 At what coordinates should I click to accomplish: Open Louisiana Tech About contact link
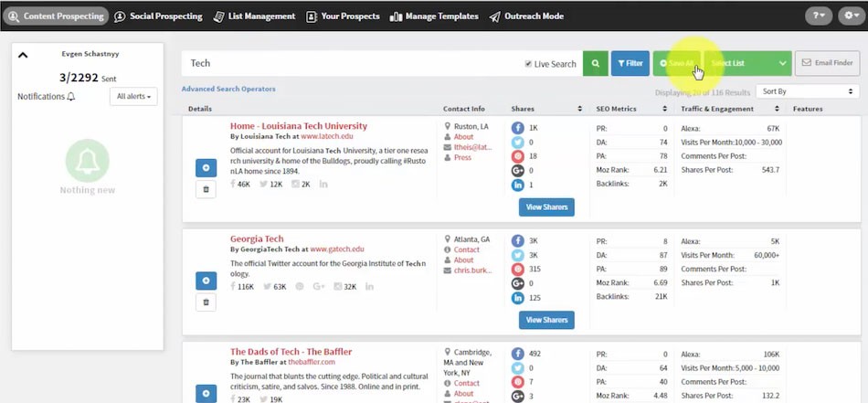tap(463, 137)
